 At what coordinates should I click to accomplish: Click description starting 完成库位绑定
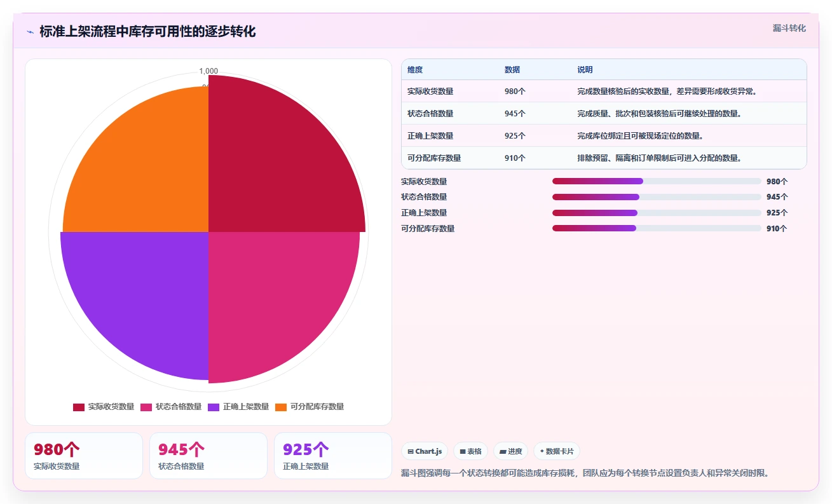point(640,136)
